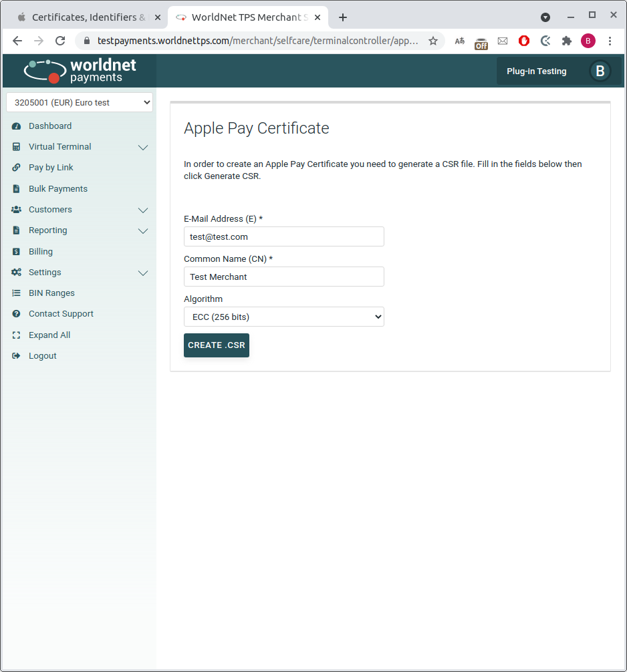Click the Dashboard gauge icon in sidebar
The height and width of the screenshot is (672, 627).
coord(16,126)
